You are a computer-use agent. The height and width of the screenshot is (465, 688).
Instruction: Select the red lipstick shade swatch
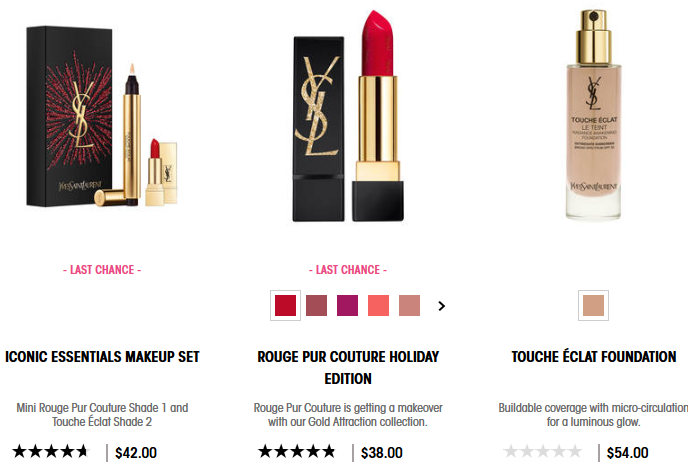coord(285,305)
